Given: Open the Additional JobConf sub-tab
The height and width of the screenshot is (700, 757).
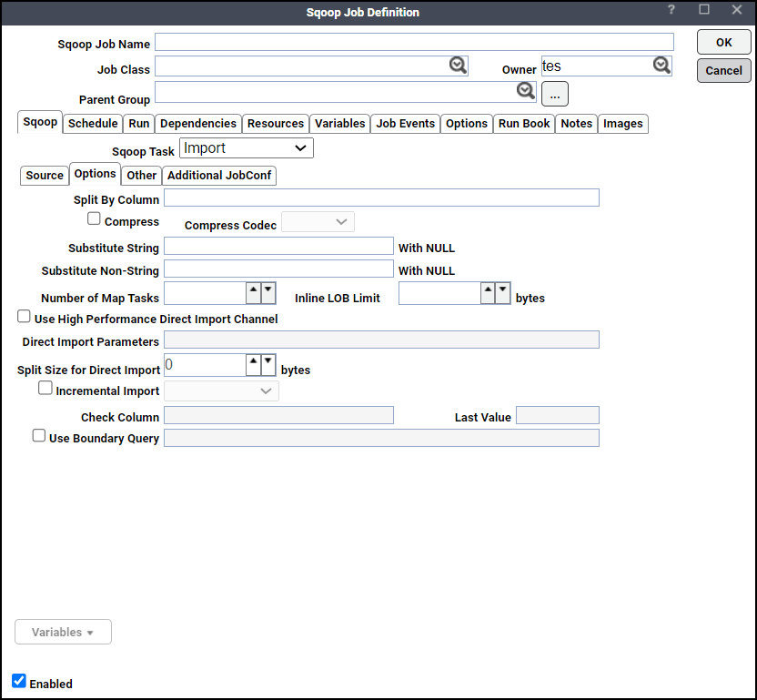Looking at the screenshot, I should tap(219, 176).
